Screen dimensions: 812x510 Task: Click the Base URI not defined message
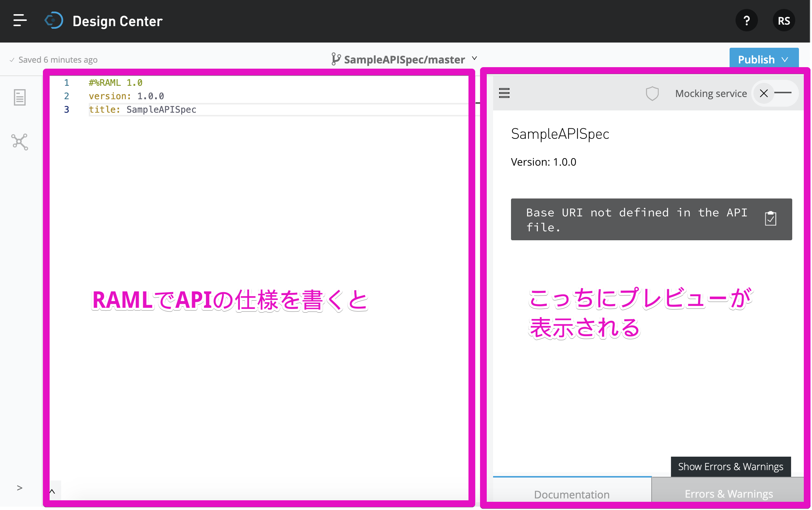click(637, 220)
